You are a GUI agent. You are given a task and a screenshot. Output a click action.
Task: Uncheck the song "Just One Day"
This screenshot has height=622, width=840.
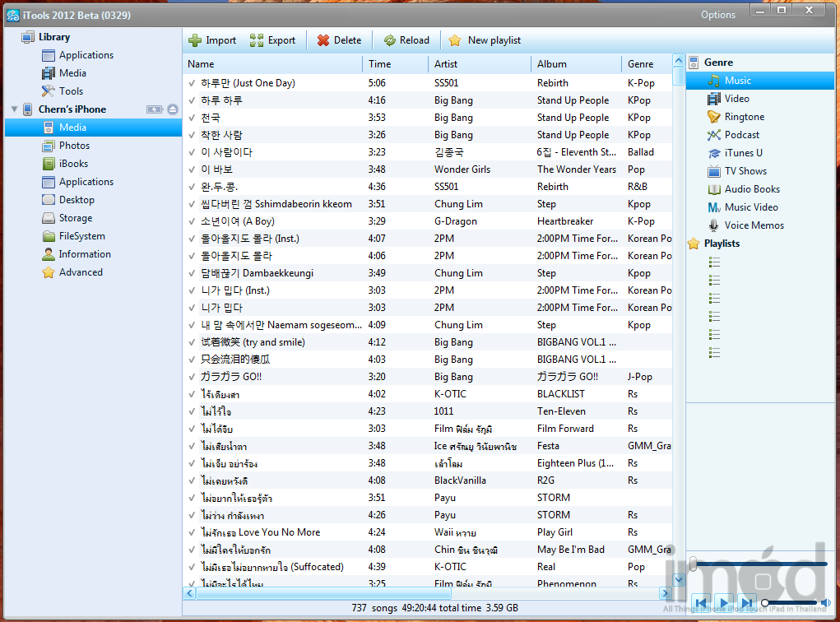pos(192,83)
